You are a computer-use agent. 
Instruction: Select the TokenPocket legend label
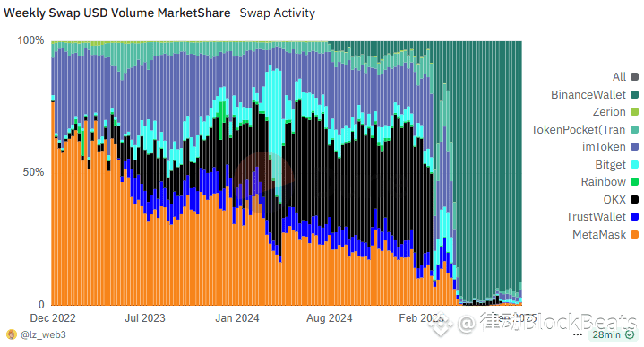[579, 129]
